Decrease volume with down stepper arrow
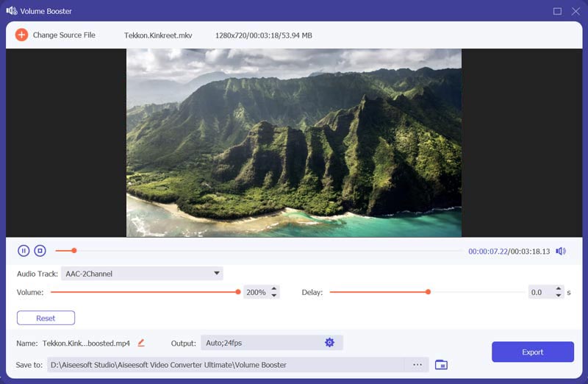 click(x=274, y=296)
